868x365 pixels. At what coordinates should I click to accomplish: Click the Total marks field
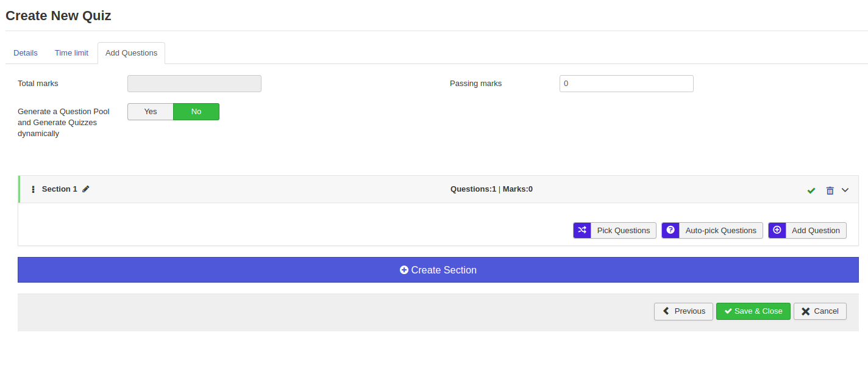[194, 84]
